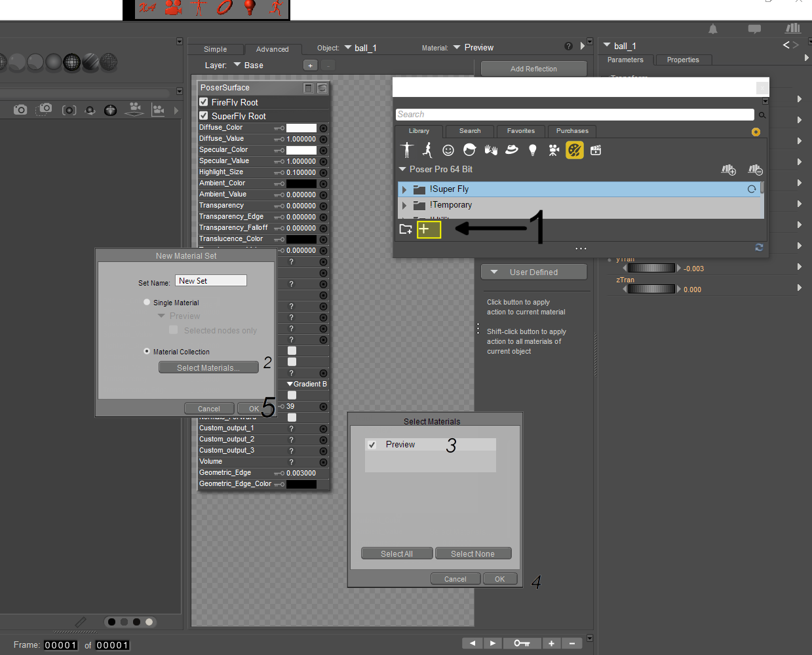Toggle the checkmark beside Preview in Select Materials
Image resolution: width=812 pixels, height=655 pixels.
tap(372, 445)
